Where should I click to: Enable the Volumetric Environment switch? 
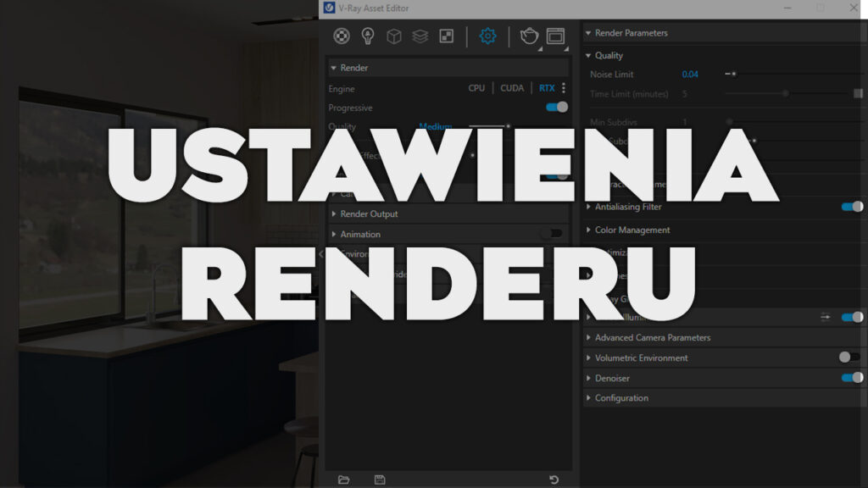pyautogui.click(x=849, y=358)
